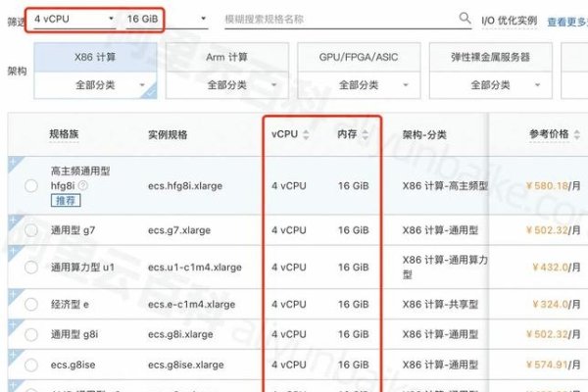
Task: Click the 推荐 tag under hfg8i
Action: pos(64,200)
